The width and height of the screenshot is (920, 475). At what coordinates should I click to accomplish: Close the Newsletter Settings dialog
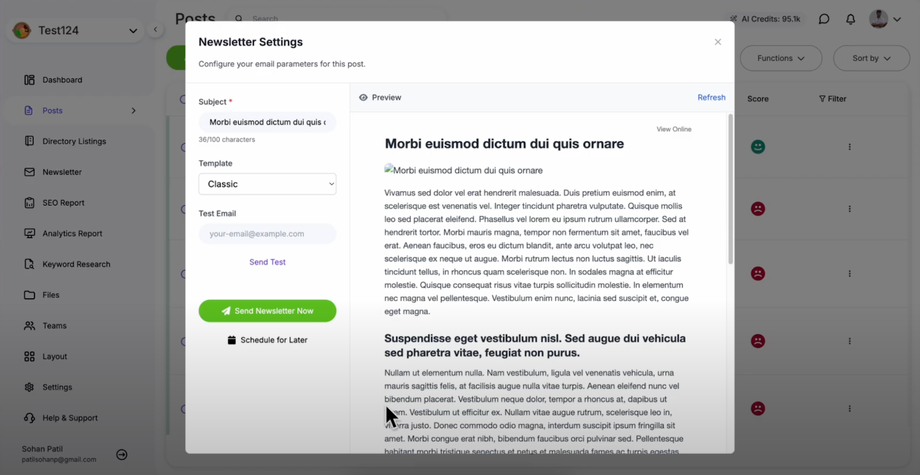pos(718,42)
